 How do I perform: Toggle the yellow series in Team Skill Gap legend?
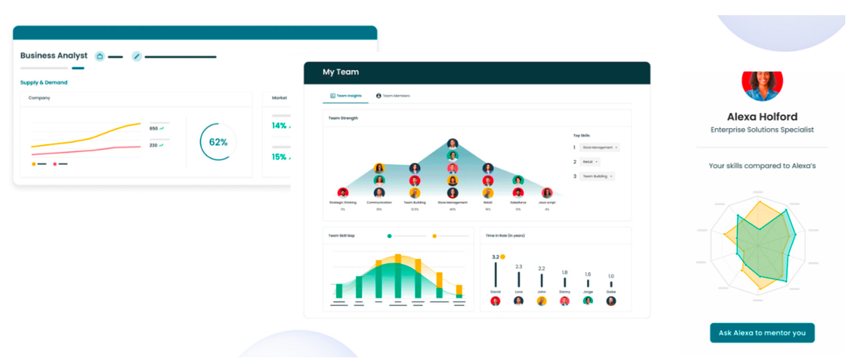point(434,236)
